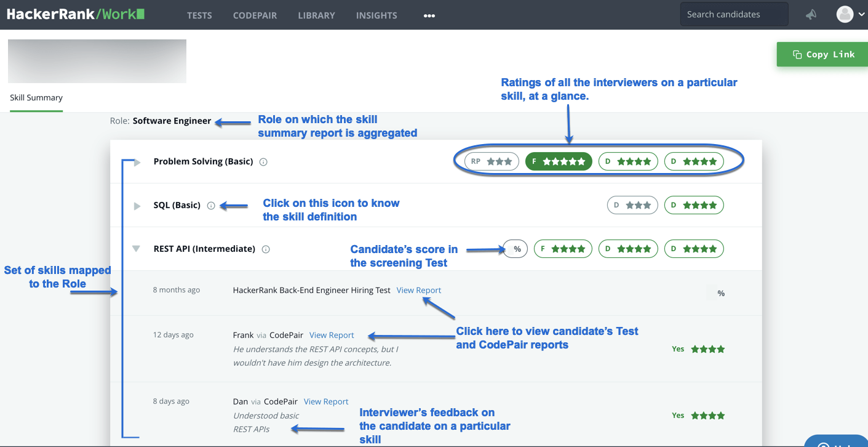This screenshot has width=868, height=447.
Task: View Report for HackerRank Back-End Engineer Hiring Test
Action: (419, 290)
